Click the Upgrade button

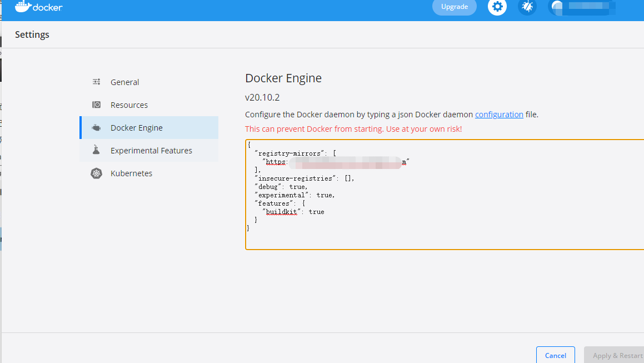(x=455, y=7)
